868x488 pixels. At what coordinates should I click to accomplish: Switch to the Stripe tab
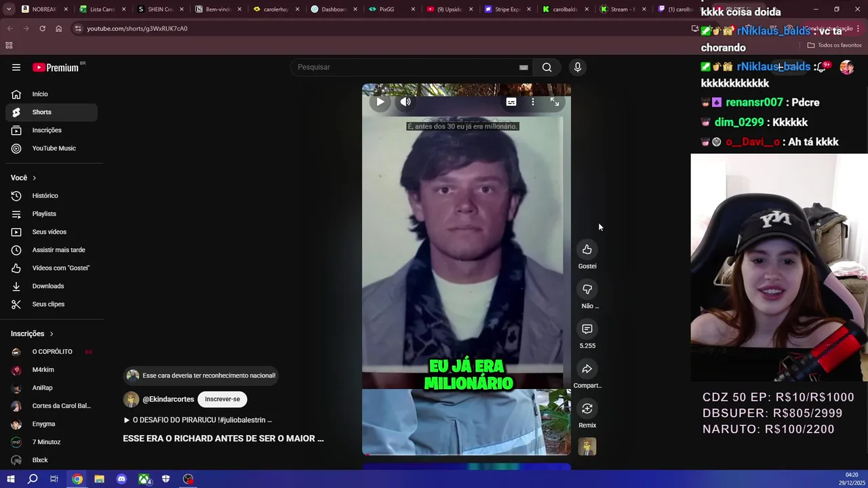click(507, 9)
